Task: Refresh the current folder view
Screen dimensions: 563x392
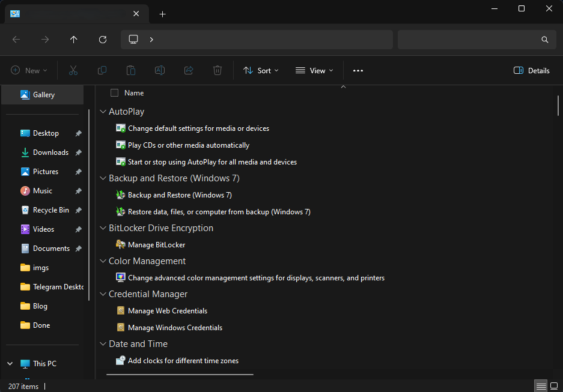Action: point(103,40)
